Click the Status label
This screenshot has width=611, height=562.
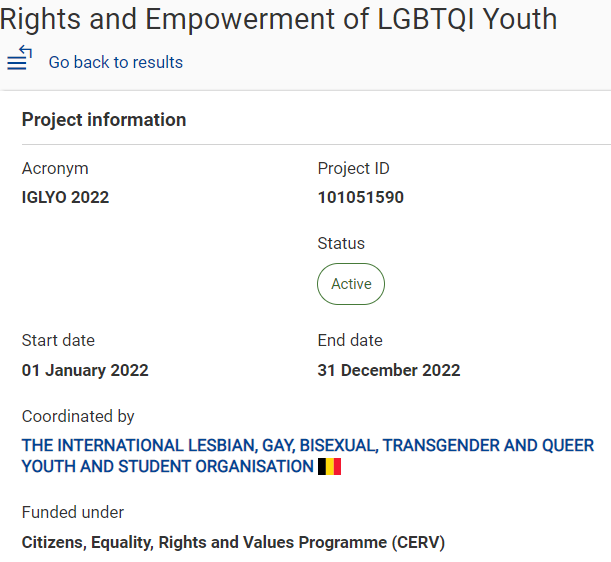(341, 244)
